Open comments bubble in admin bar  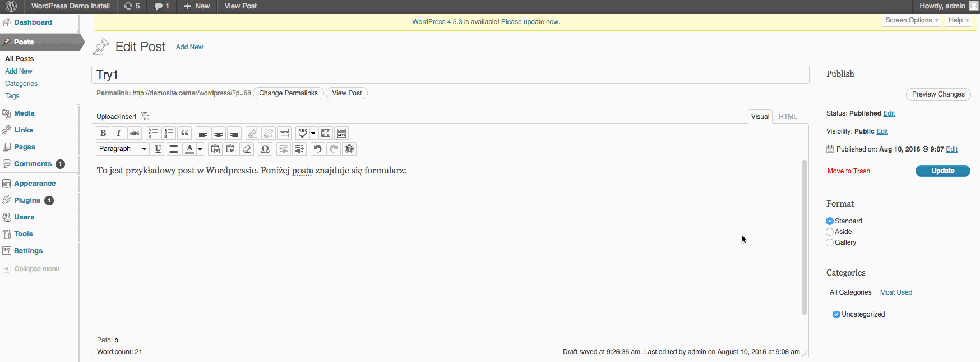point(162,6)
